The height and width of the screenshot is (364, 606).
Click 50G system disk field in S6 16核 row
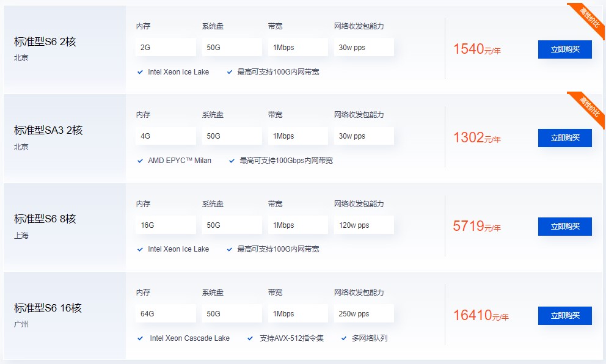coord(232,313)
